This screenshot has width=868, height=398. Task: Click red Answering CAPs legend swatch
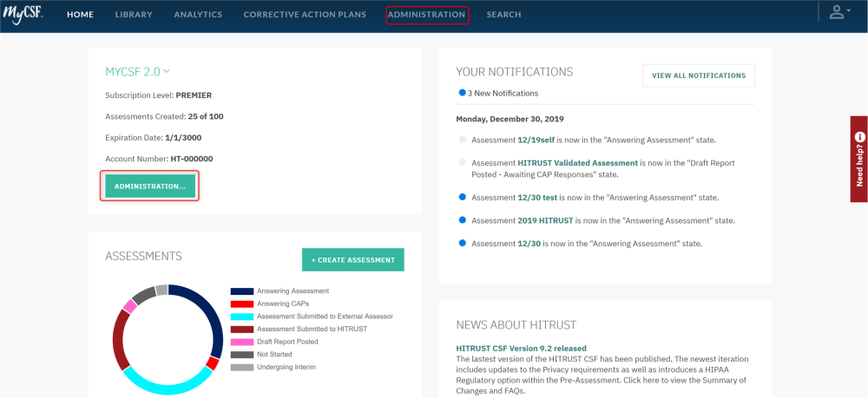[242, 303]
